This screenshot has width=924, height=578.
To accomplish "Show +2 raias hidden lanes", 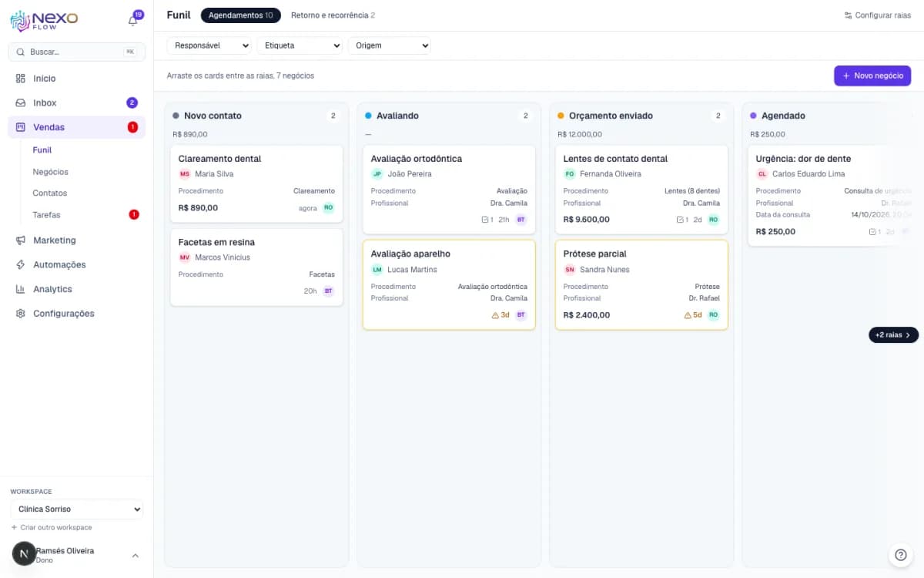I will pos(893,335).
